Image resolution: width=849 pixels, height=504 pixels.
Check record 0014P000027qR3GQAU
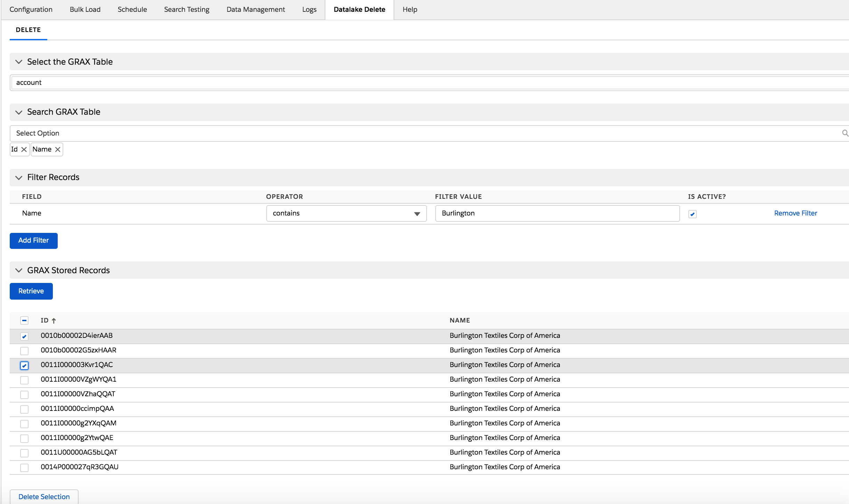point(24,468)
